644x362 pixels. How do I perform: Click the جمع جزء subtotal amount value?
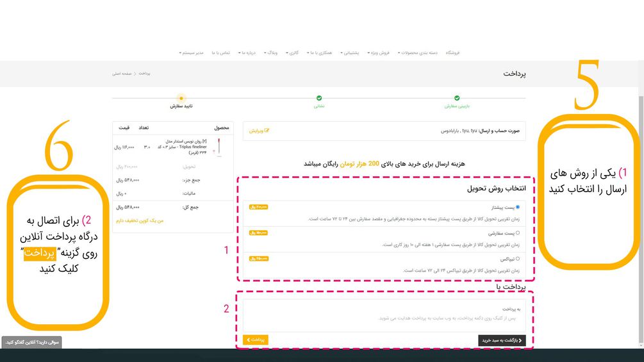click(x=128, y=180)
